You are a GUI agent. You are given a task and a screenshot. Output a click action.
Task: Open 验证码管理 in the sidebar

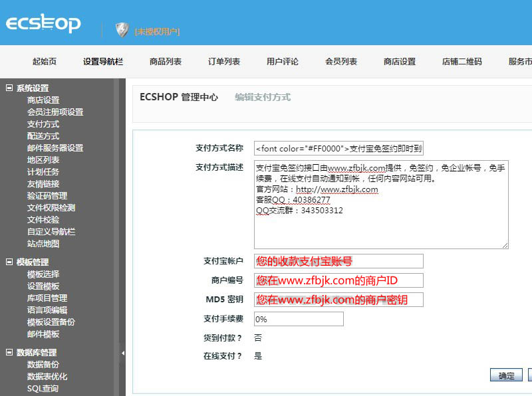47,195
